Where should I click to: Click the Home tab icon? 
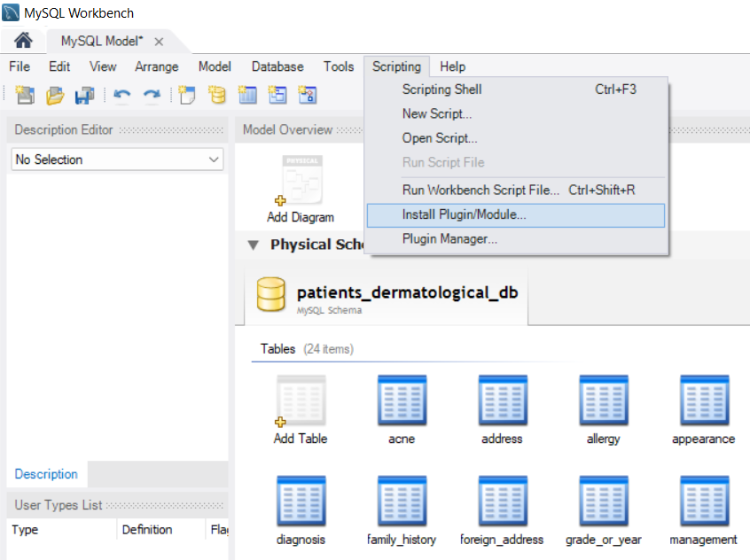[21, 40]
